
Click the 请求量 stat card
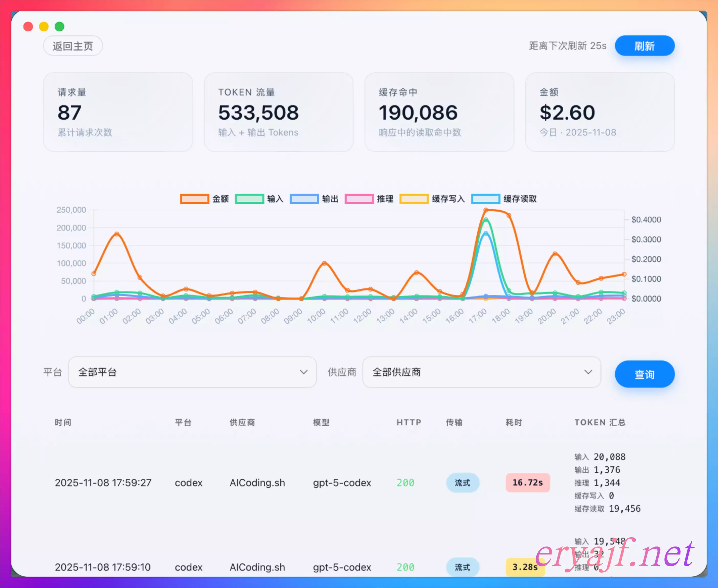pyautogui.click(x=118, y=112)
